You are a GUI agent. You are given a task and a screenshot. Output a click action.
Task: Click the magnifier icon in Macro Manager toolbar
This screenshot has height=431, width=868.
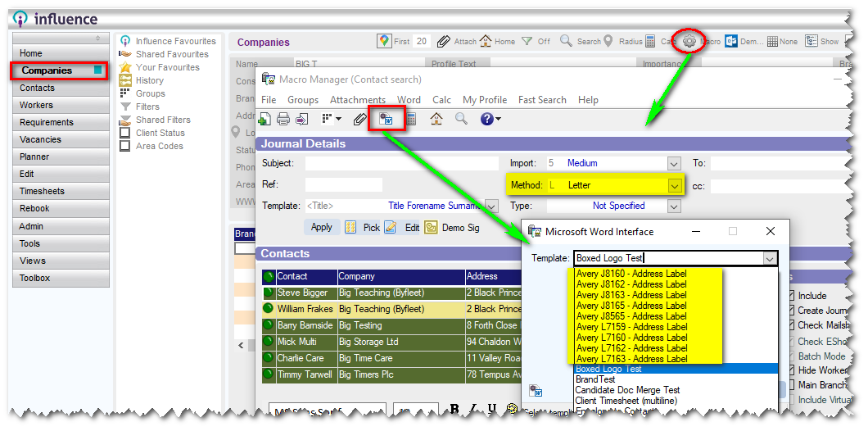pyautogui.click(x=461, y=118)
